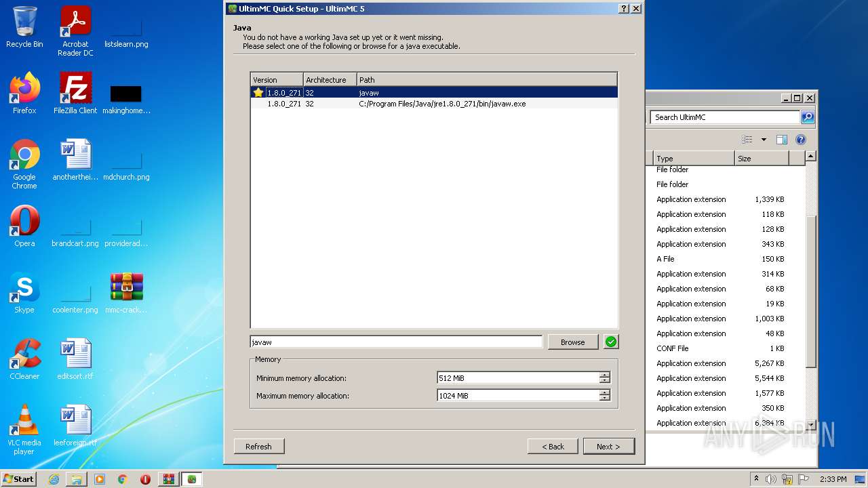This screenshot has height=488, width=868.
Task: Select the leeforeign.rtf document on desktop
Action: click(75, 426)
